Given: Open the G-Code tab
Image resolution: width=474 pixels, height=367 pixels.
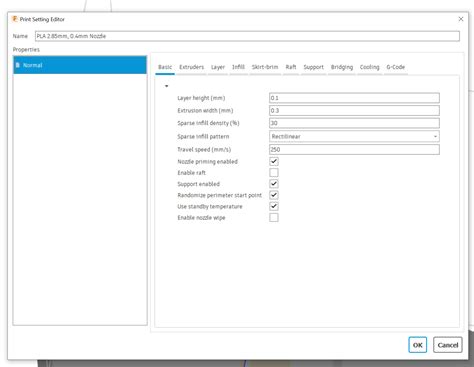Looking at the screenshot, I should click(396, 67).
